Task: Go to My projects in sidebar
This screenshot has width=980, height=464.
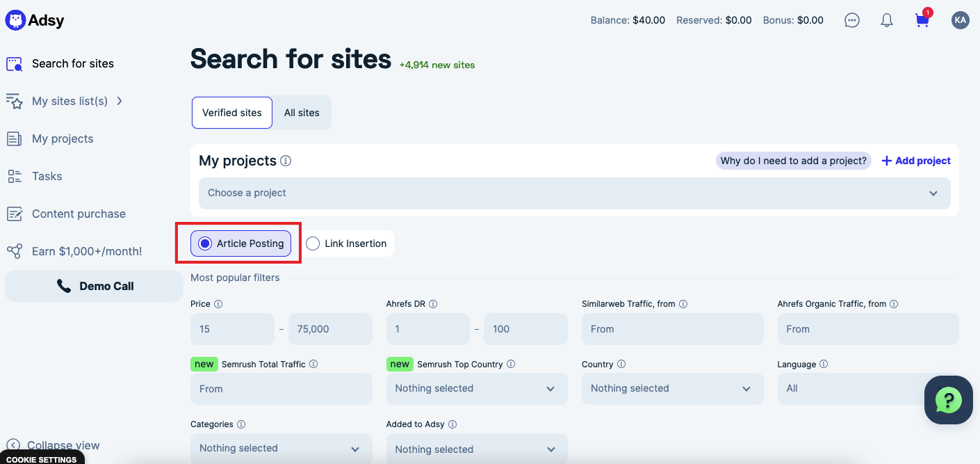Action: tap(63, 139)
